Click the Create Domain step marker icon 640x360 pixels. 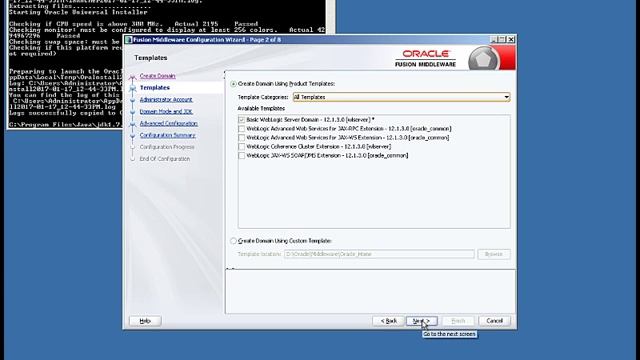(x=132, y=76)
